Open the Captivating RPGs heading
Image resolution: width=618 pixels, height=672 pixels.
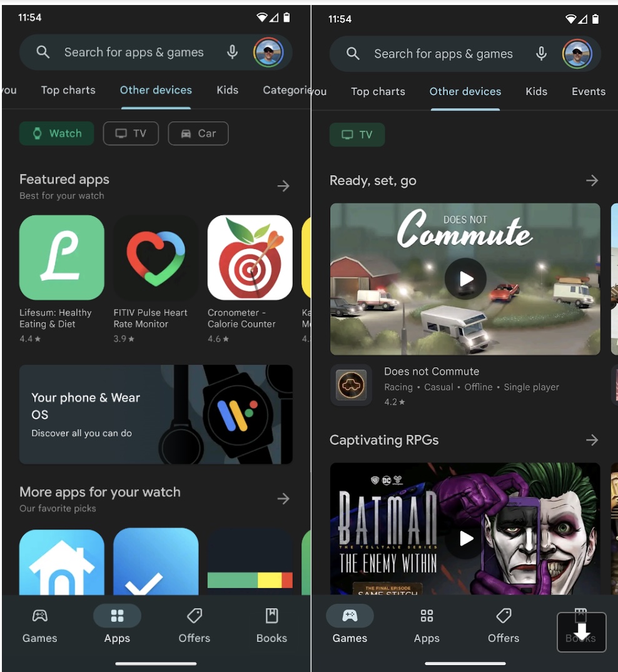(x=384, y=440)
